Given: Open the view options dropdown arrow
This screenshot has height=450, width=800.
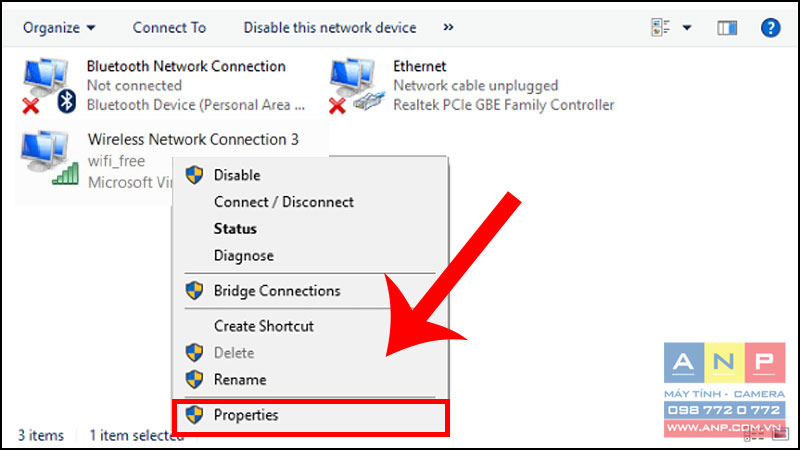Looking at the screenshot, I should [687, 28].
